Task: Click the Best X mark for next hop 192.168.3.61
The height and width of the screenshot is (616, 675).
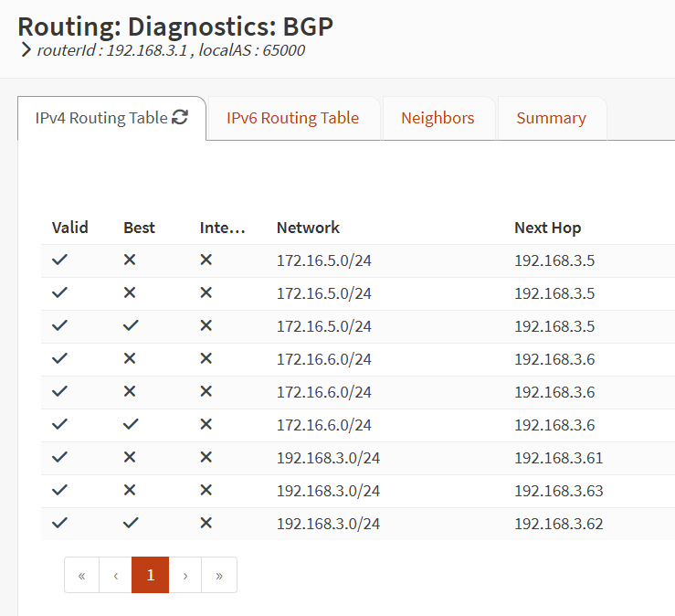Action: point(130,458)
